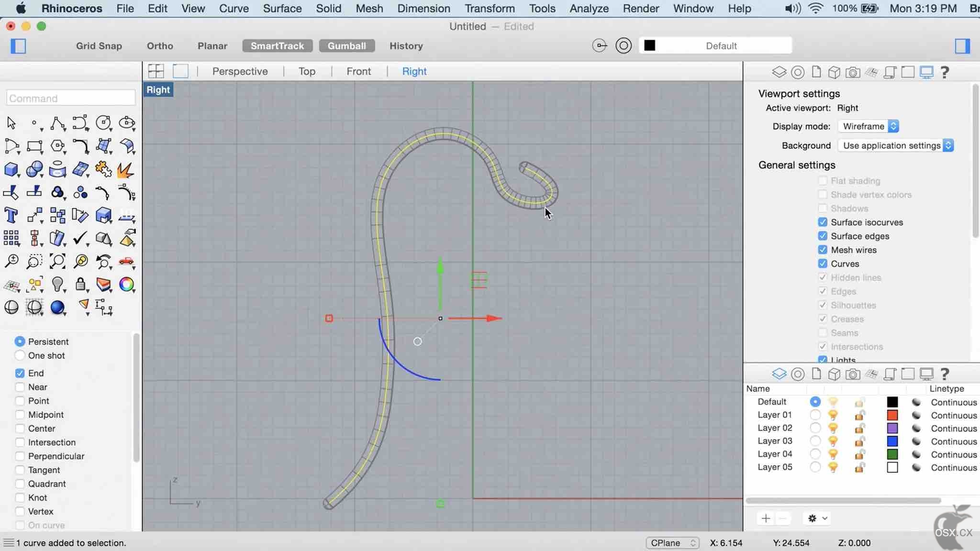Image resolution: width=980 pixels, height=551 pixels.
Task: Toggle Gumball off
Action: [x=346, y=46]
